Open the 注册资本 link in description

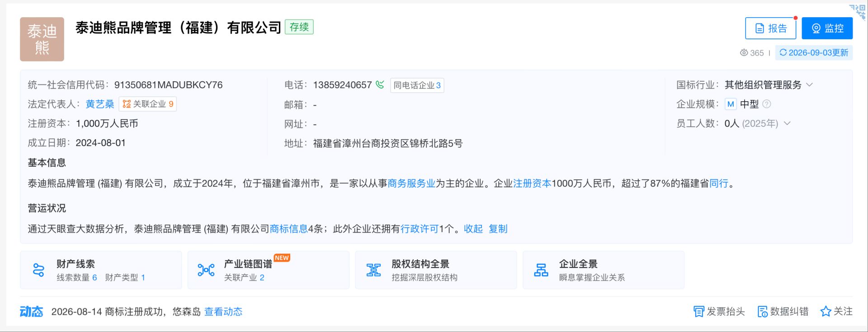(532, 183)
